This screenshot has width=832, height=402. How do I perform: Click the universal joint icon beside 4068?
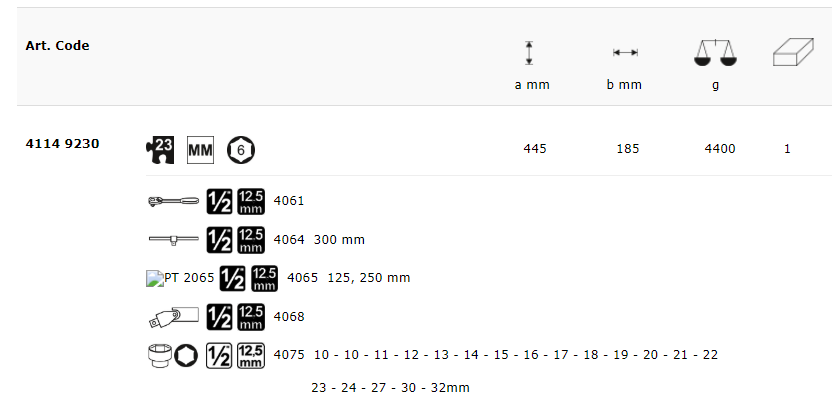[x=171, y=317]
